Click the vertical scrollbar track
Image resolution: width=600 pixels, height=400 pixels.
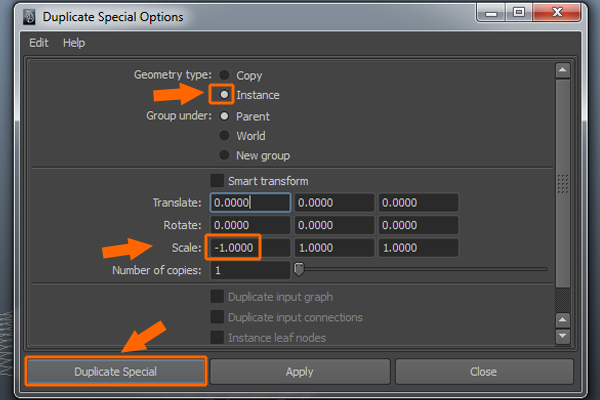562,184
